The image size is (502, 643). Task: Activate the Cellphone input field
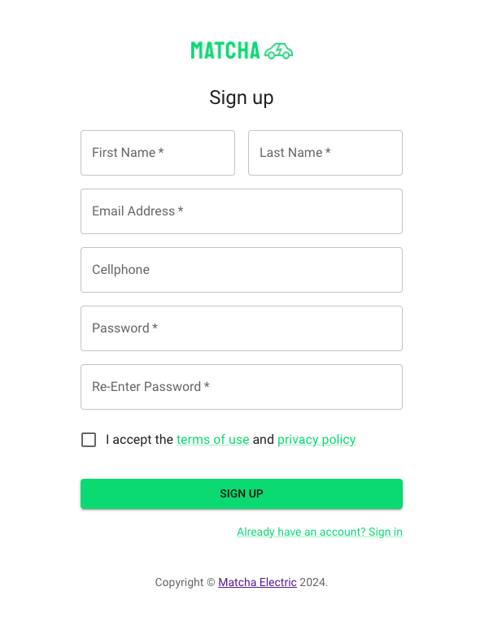[242, 270]
